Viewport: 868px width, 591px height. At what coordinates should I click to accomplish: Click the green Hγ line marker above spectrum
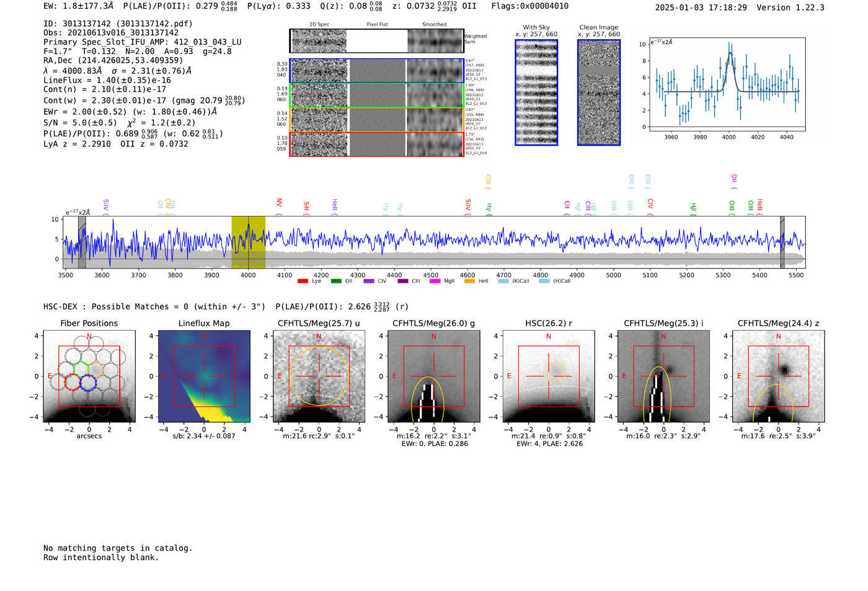pos(489,208)
